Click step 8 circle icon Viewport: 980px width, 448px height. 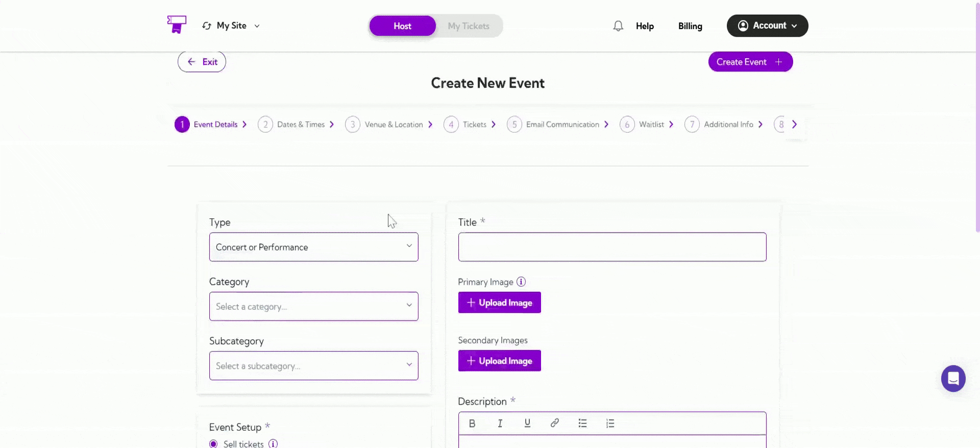(x=780, y=125)
